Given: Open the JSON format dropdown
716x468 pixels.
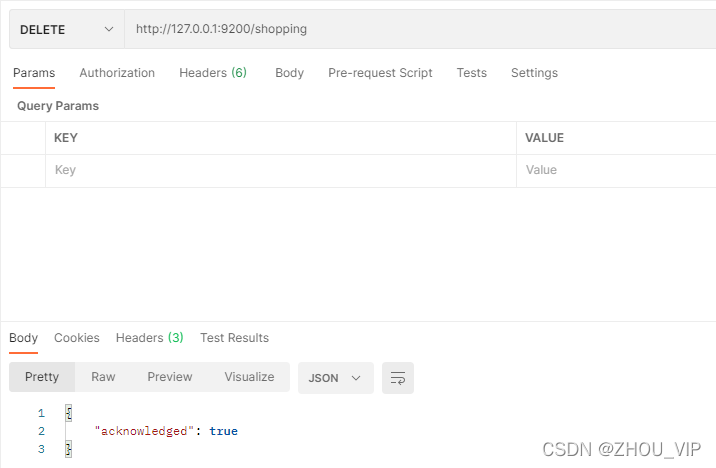Looking at the screenshot, I should tap(336, 378).
